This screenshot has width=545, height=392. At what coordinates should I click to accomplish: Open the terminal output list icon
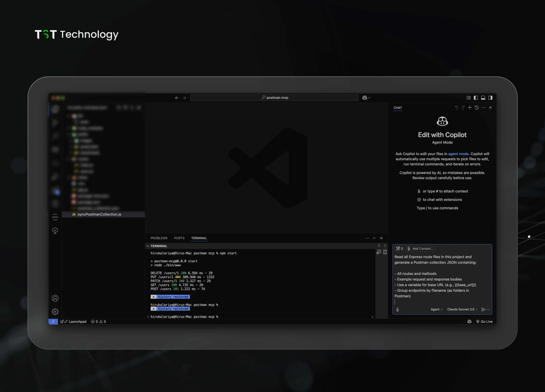385,252
